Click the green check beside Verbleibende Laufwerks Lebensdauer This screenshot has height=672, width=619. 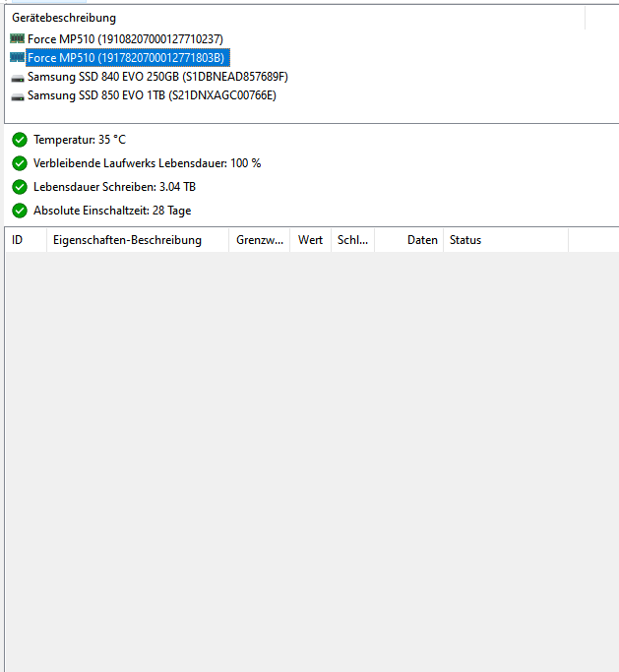[20, 163]
